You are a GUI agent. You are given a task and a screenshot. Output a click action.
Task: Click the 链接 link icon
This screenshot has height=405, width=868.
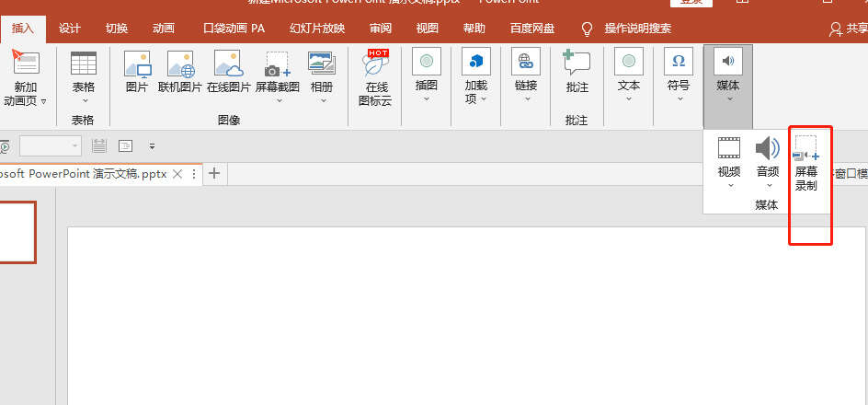tap(525, 61)
